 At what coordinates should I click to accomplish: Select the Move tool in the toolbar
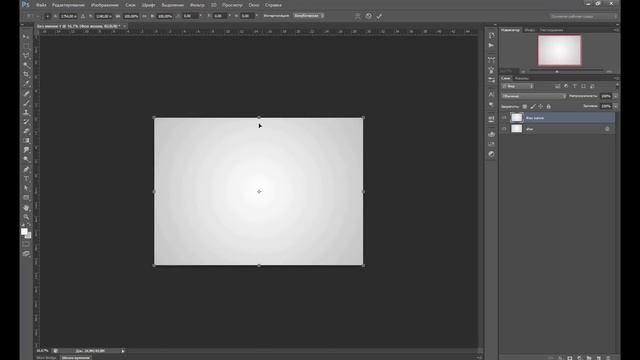26,37
